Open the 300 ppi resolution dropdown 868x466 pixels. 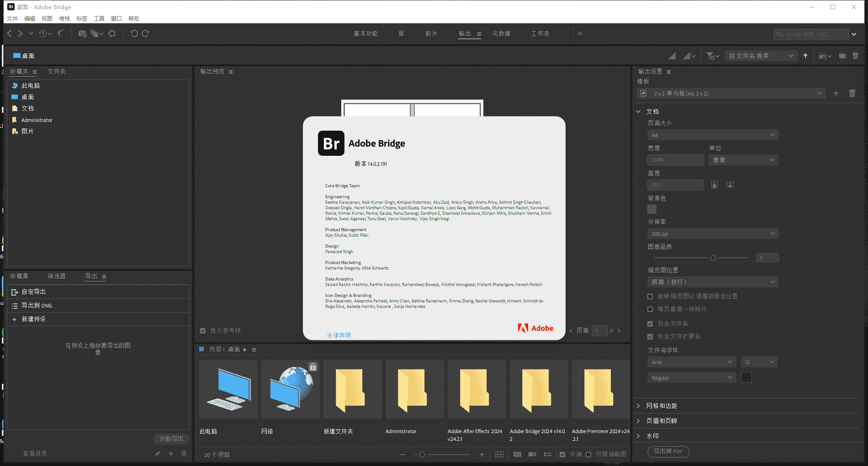pos(712,234)
